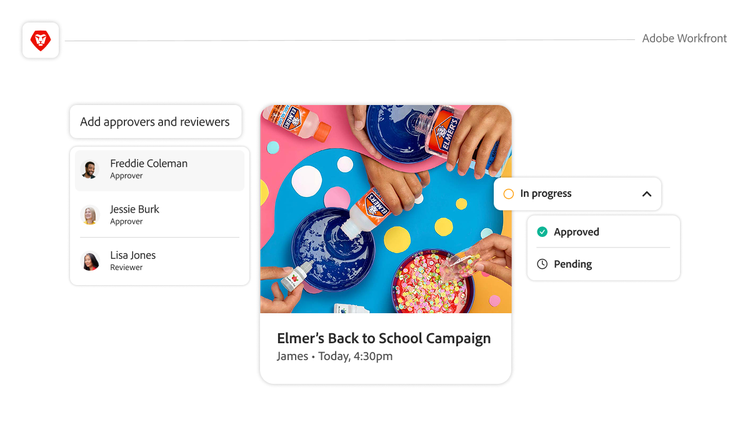
Task: Pick Lisa Jones as reviewer
Action: click(133, 256)
